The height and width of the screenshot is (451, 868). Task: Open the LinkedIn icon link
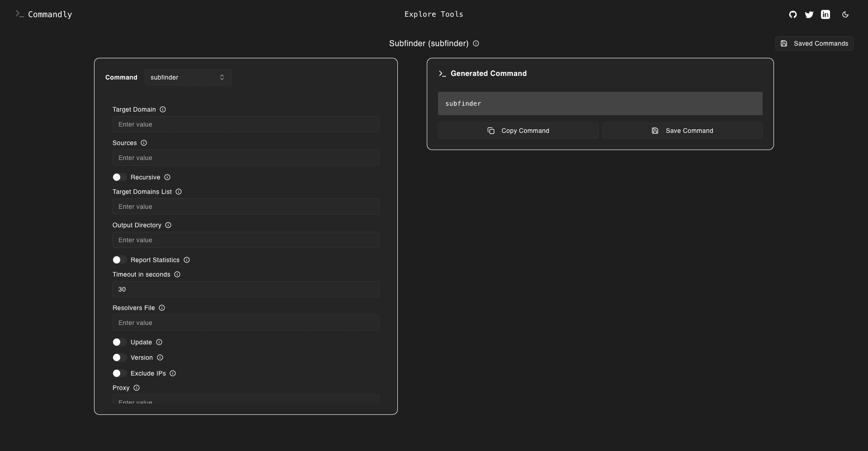point(825,14)
